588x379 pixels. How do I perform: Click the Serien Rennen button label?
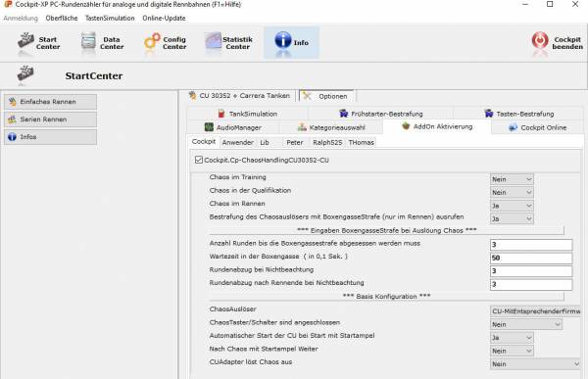point(43,119)
